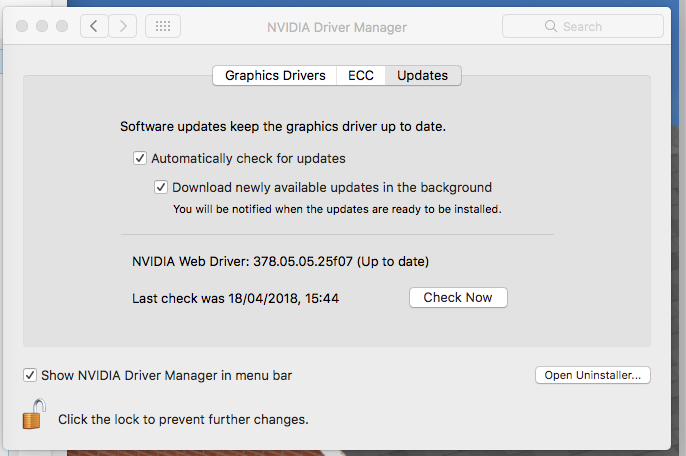This screenshot has height=456, width=686.
Task: Click 'Click the lock to prevent further changes' text
Action: pyautogui.click(x=183, y=419)
